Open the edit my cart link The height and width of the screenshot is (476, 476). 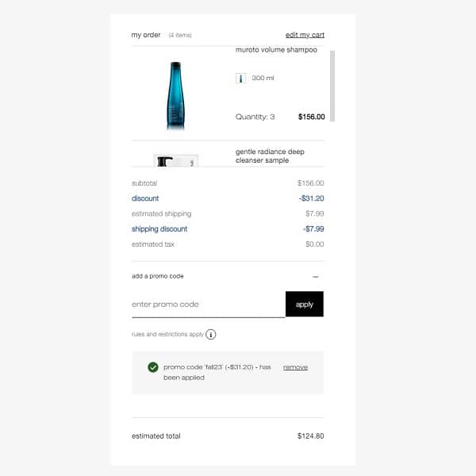(x=305, y=35)
